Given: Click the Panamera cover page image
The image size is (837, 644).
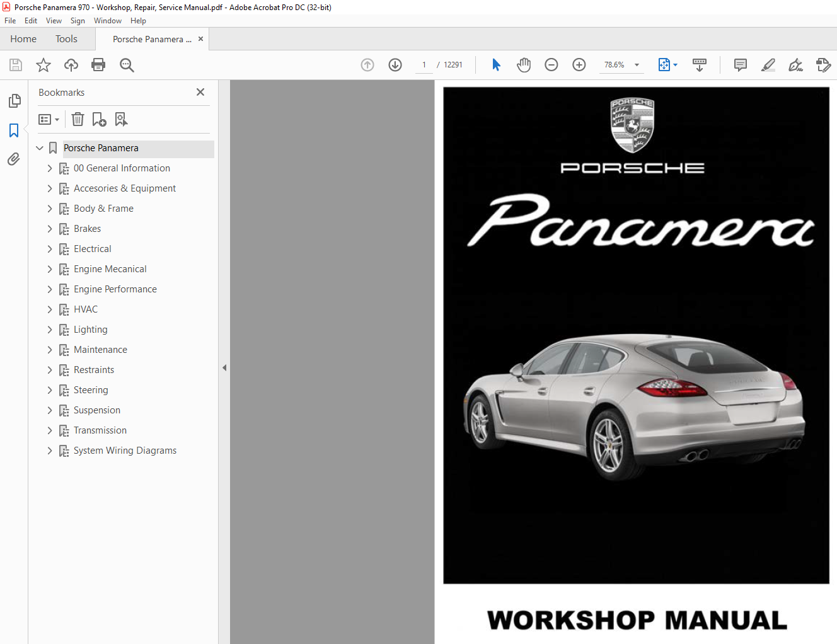Looking at the screenshot, I should [x=636, y=335].
